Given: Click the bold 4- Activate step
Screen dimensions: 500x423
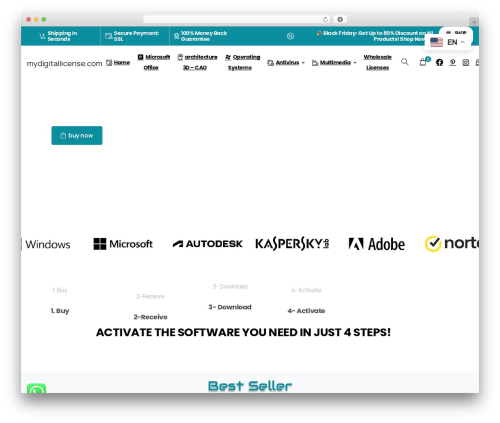Looking at the screenshot, I should 306,311.
